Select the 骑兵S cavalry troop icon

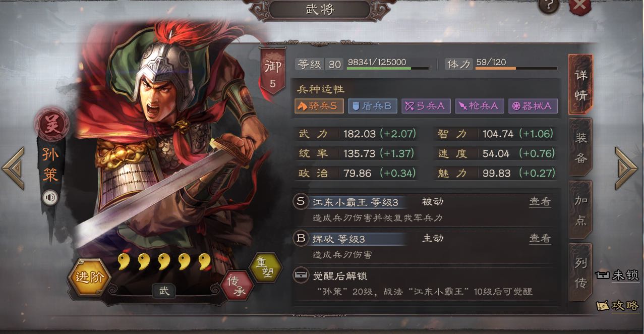point(320,106)
